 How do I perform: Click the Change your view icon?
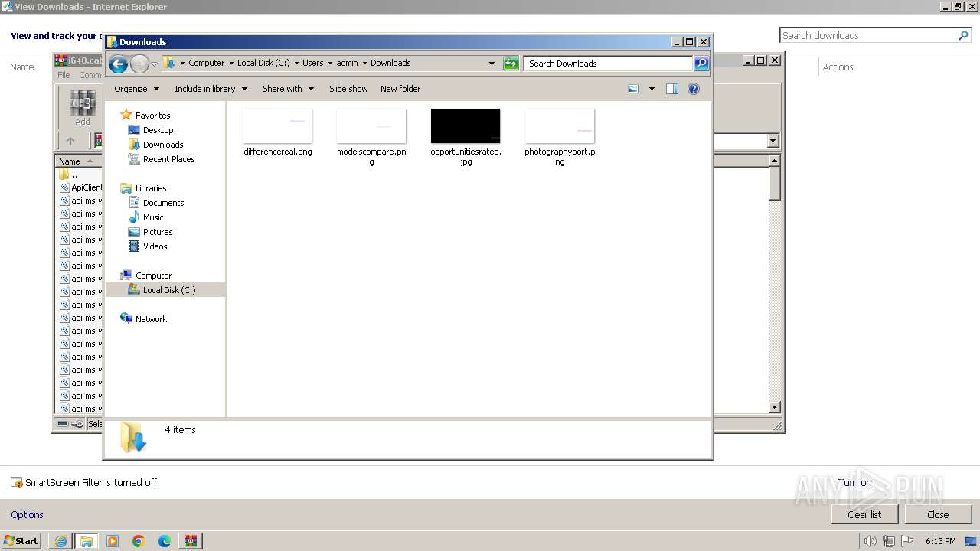pos(633,89)
